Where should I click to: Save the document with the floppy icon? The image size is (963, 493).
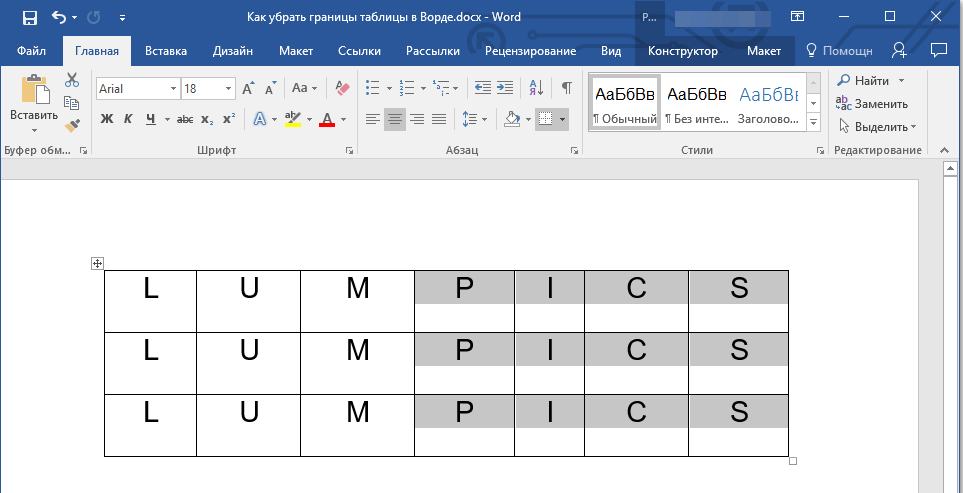29,17
